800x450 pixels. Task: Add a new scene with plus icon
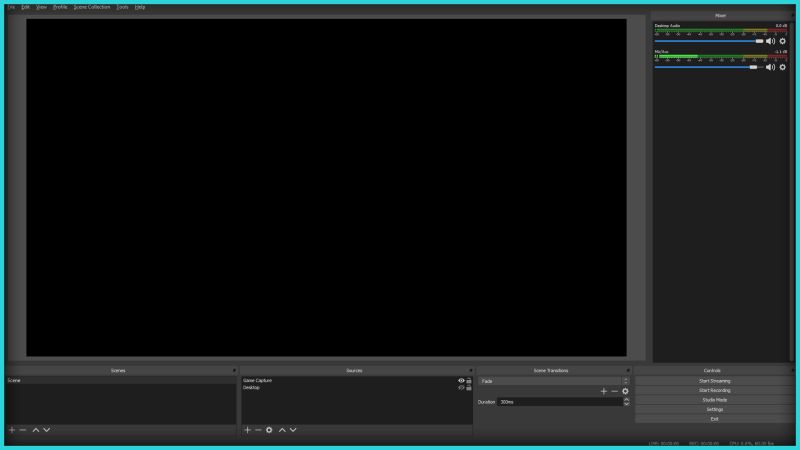click(x=12, y=430)
